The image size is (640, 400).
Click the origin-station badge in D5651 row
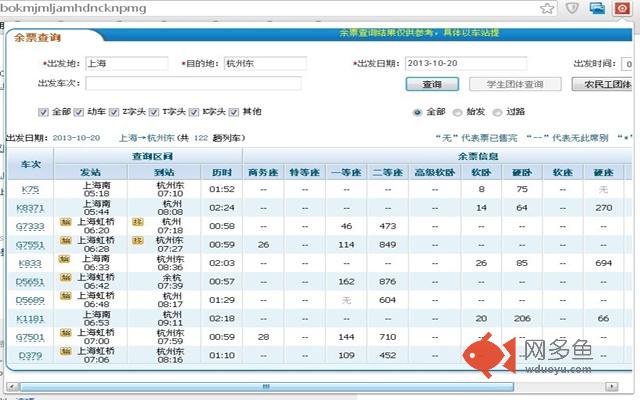tap(66, 277)
